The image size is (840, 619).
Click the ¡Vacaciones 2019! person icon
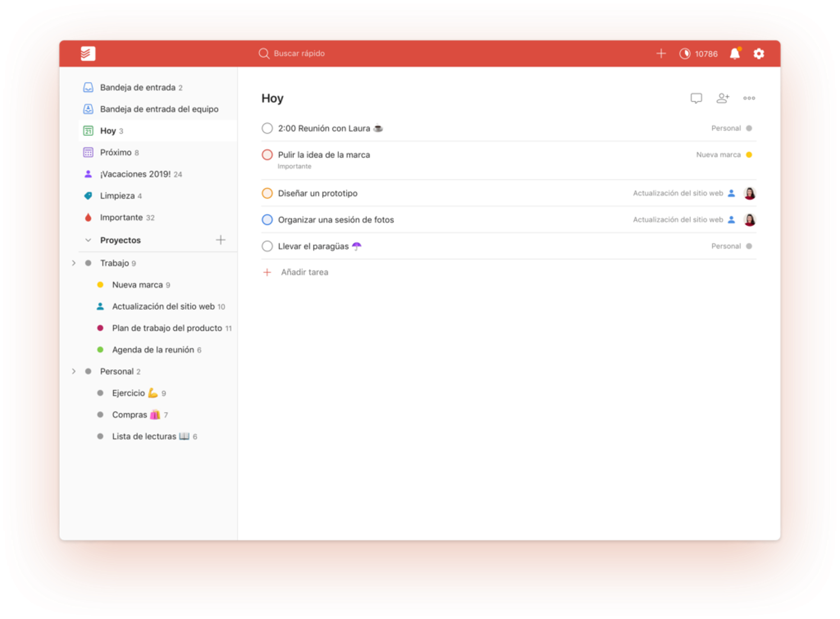[x=88, y=174]
